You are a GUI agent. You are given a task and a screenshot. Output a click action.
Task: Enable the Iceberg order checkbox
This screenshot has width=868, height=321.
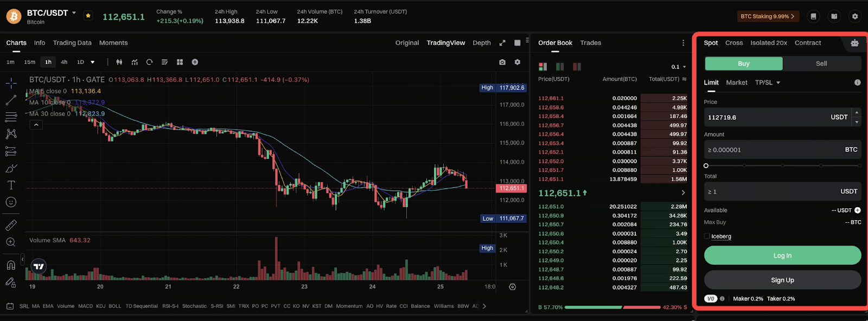pyautogui.click(x=707, y=236)
